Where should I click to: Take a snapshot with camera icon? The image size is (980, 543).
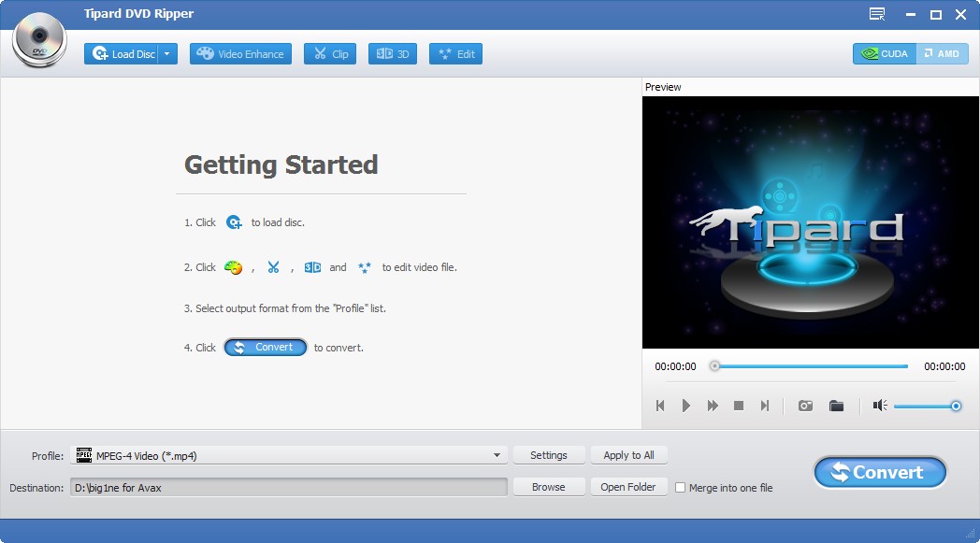tap(805, 406)
